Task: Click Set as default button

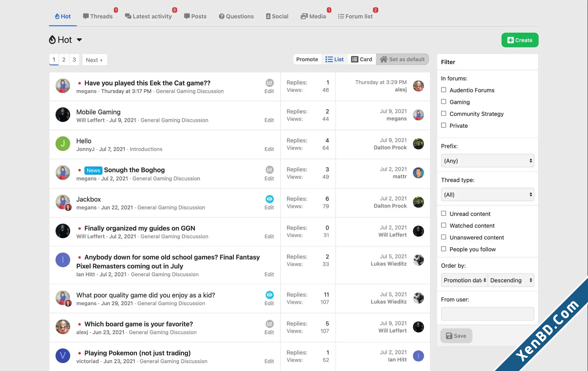Action: [402, 59]
